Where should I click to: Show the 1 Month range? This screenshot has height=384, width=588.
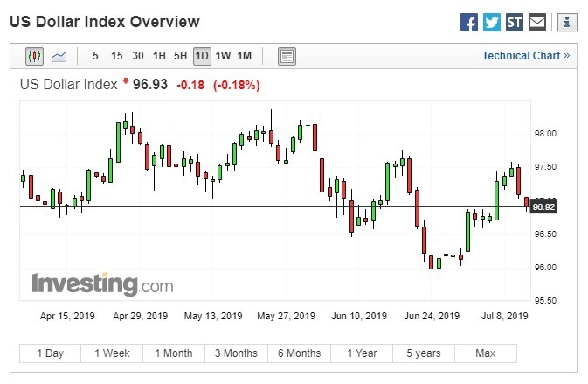coord(174,353)
